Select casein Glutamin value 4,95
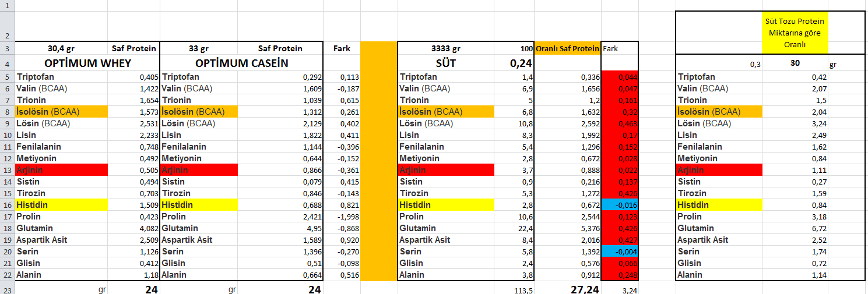This screenshot has height=294, width=868. tap(280, 228)
